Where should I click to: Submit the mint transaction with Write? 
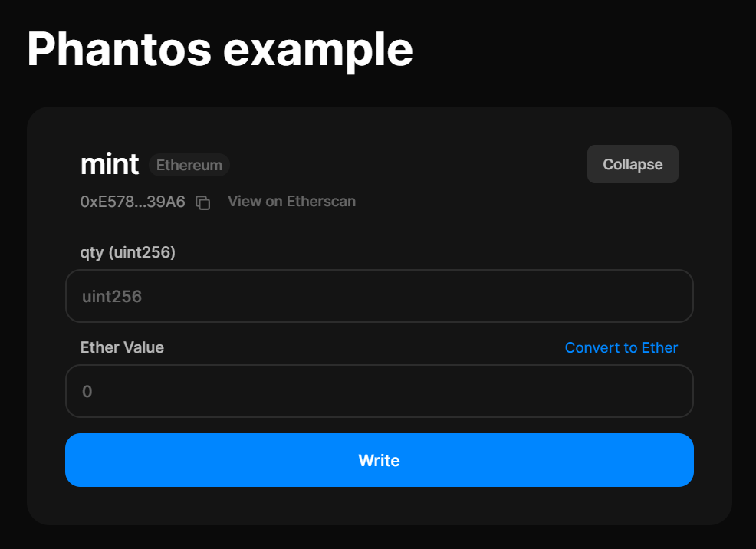click(x=380, y=460)
